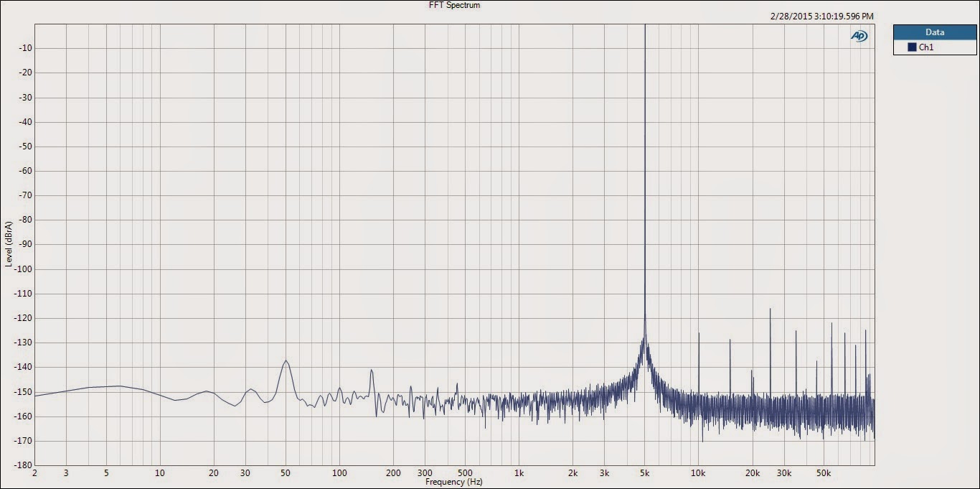Select the Ch1 legend entry label
980x489 pixels.
coord(926,47)
